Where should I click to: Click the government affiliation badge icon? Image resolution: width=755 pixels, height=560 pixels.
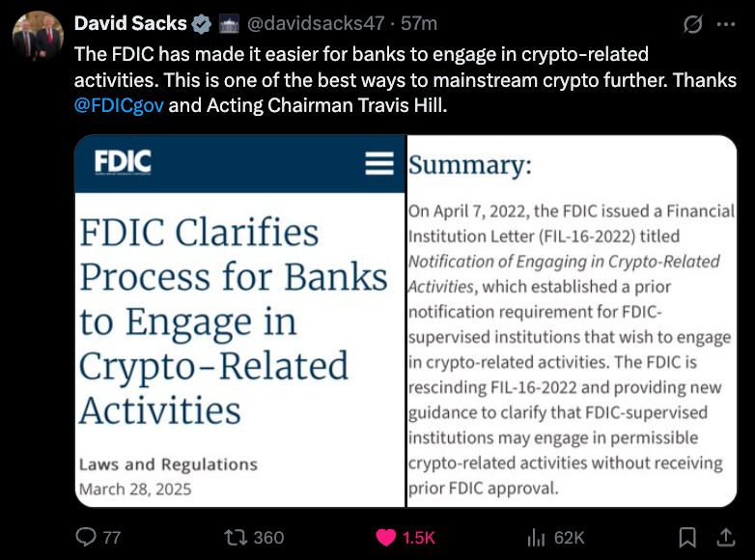click(x=230, y=23)
